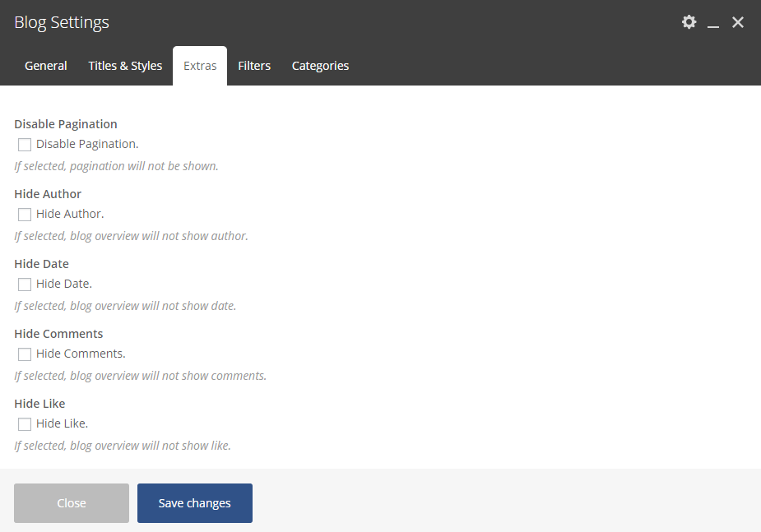Open the Titles & Styles tab

coord(125,66)
